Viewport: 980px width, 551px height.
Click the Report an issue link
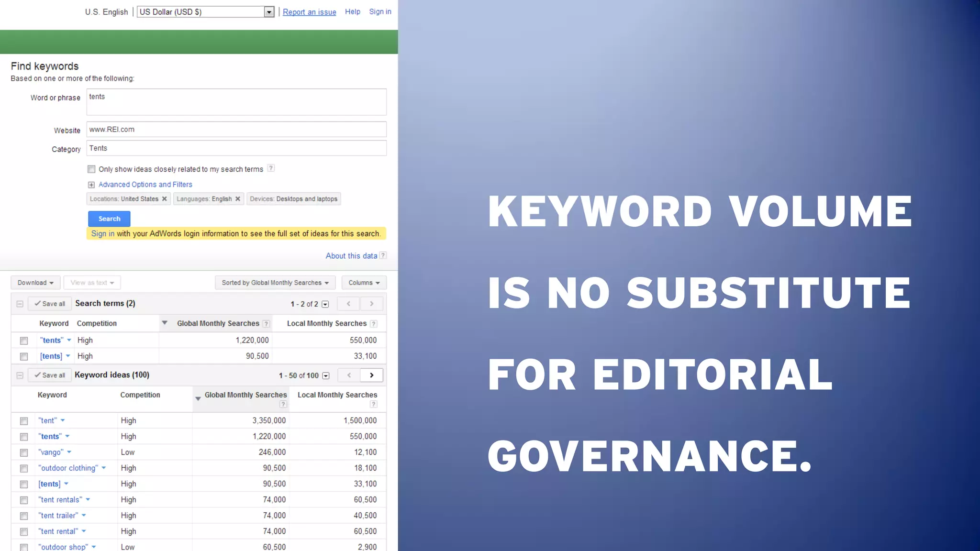309,12
